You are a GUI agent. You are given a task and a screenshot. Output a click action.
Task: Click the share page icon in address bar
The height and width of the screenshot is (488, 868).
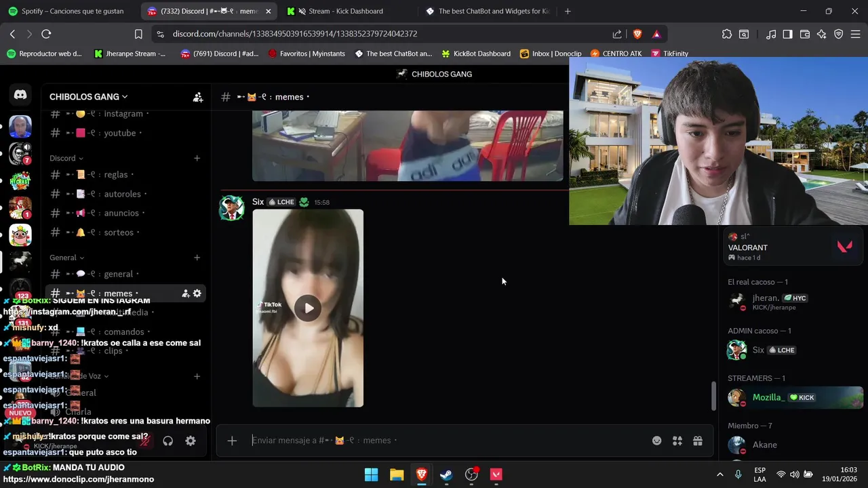click(x=617, y=34)
